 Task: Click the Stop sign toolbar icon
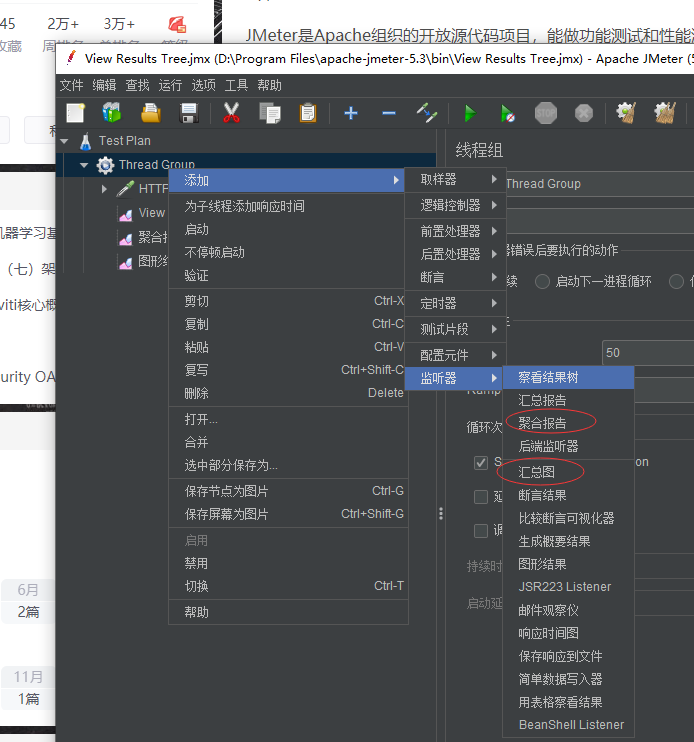(545, 114)
